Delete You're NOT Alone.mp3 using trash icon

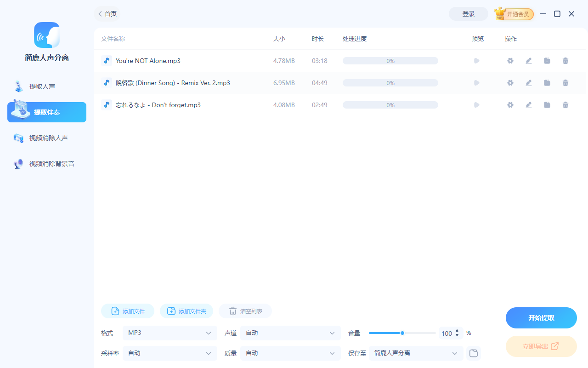point(565,61)
